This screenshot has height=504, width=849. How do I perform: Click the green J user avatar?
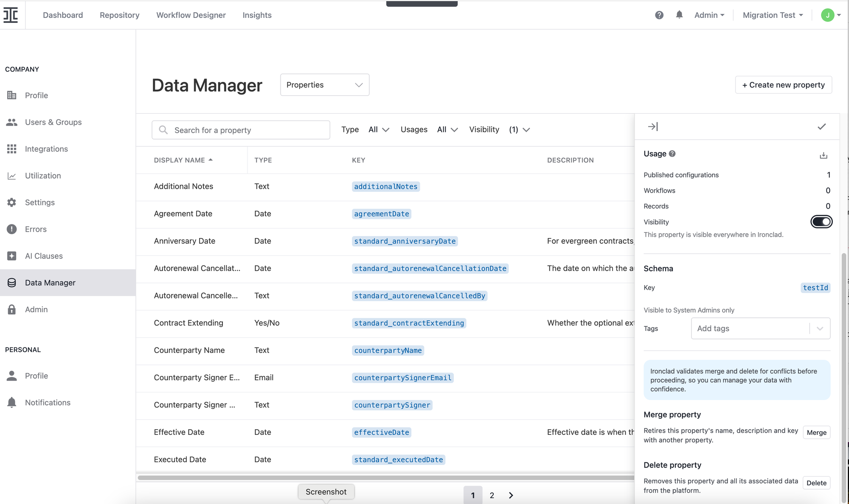pyautogui.click(x=827, y=15)
